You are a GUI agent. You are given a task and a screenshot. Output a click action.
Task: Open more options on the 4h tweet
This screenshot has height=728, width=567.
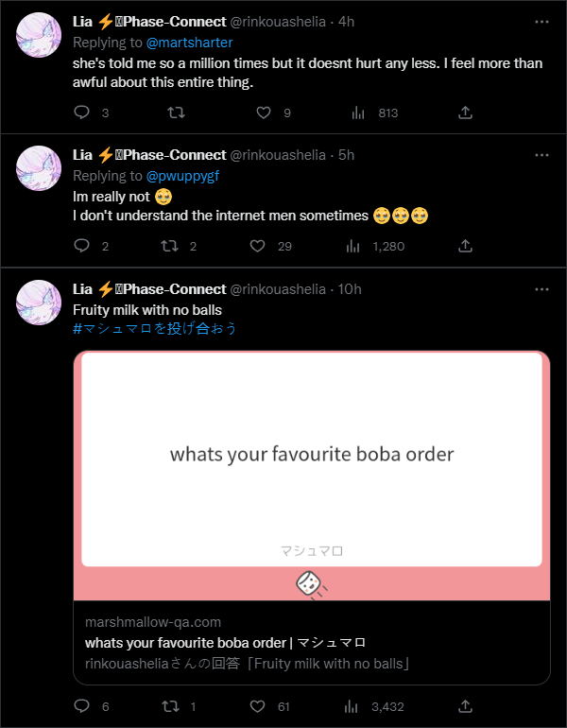point(541,22)
